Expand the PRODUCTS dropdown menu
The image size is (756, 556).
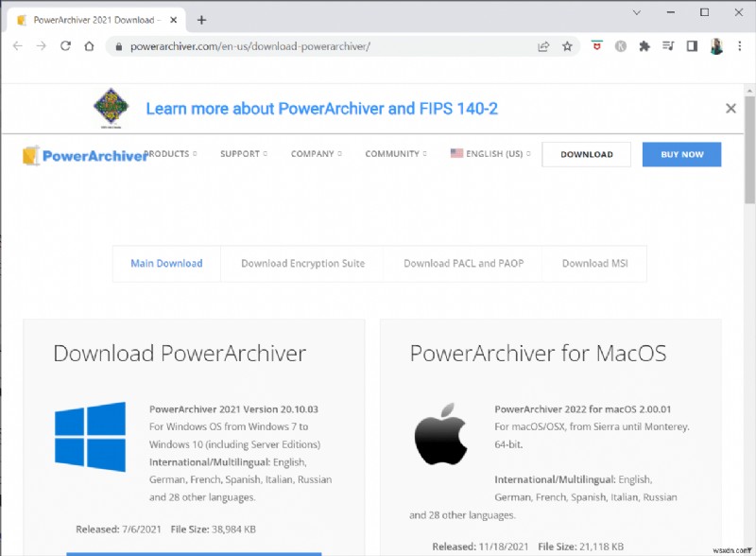click(168, 154)
